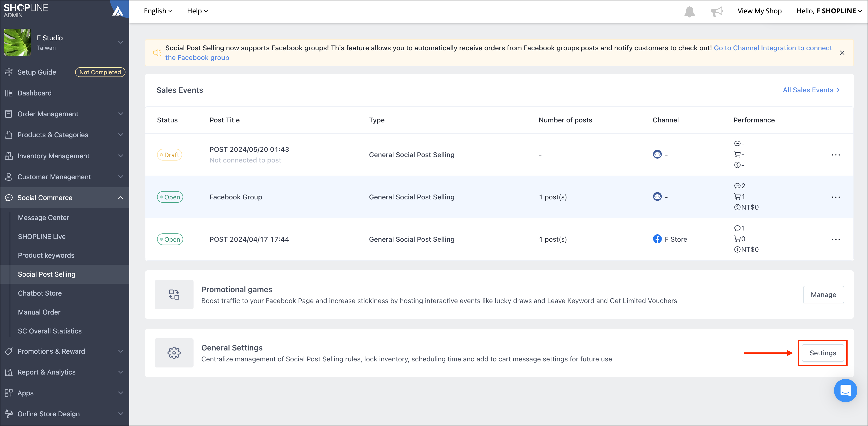Collapse the Social Commerce section chevron
Viewport: 868px width, 426px height.
(120, 197)
